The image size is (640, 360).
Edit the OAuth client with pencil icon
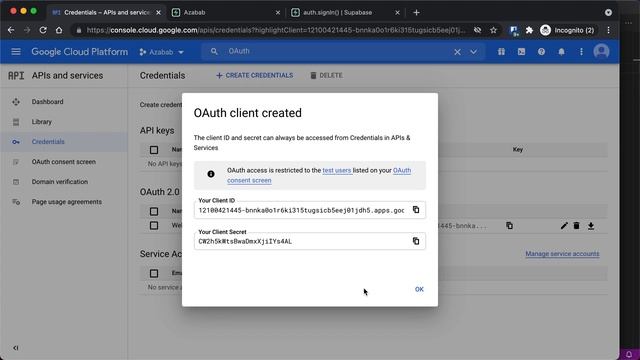(564, 225)
